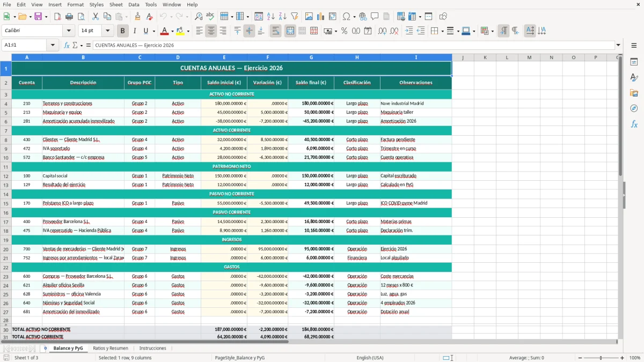The height and width of the screenshot is (362, 644).
Task: Insert a chart
Action: pyautogui.click(x=321, y=17)
